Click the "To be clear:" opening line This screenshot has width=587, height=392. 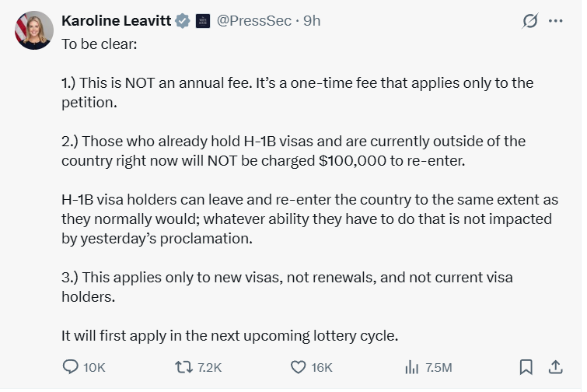click(100, 44)
